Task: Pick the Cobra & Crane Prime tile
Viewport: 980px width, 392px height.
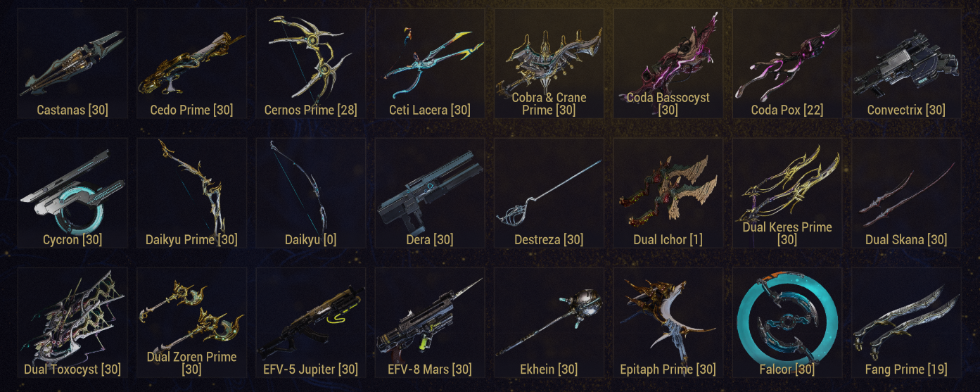Action: 549,63
